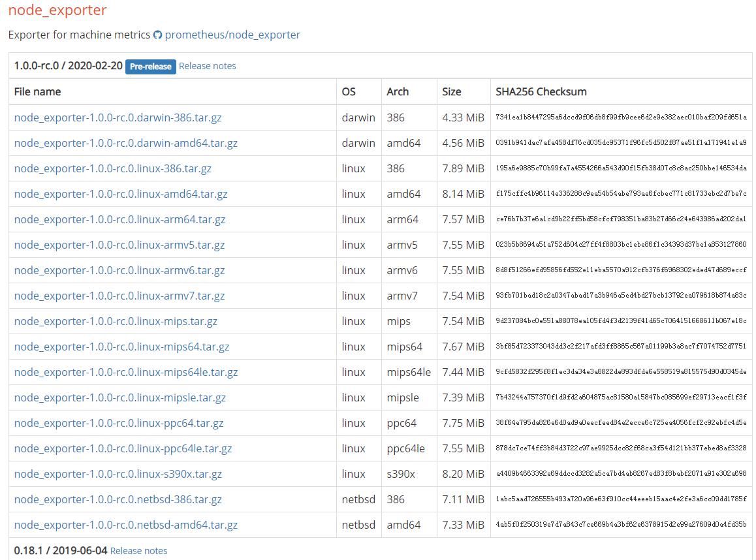Download node_exporter-1.0.0-rc.0.linux-s390x.tar.gz
This screenshot has width=756, height=560.
pos(118,474)
